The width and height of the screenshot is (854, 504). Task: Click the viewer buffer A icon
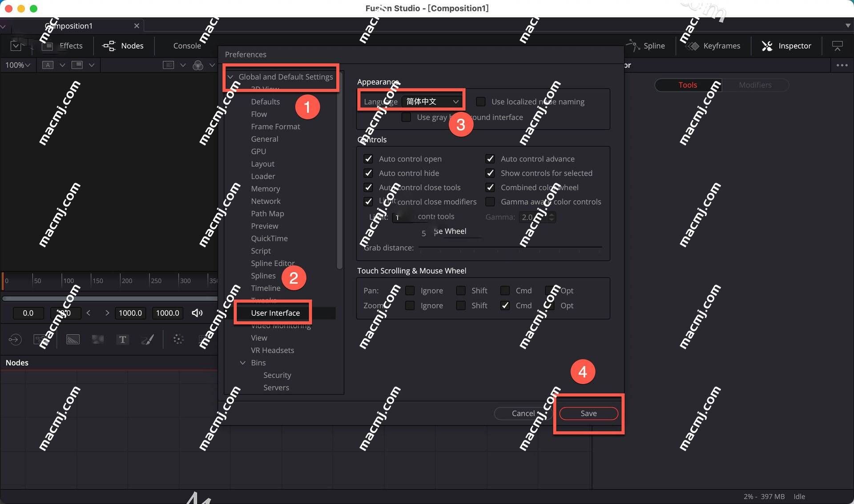point(48,65)
